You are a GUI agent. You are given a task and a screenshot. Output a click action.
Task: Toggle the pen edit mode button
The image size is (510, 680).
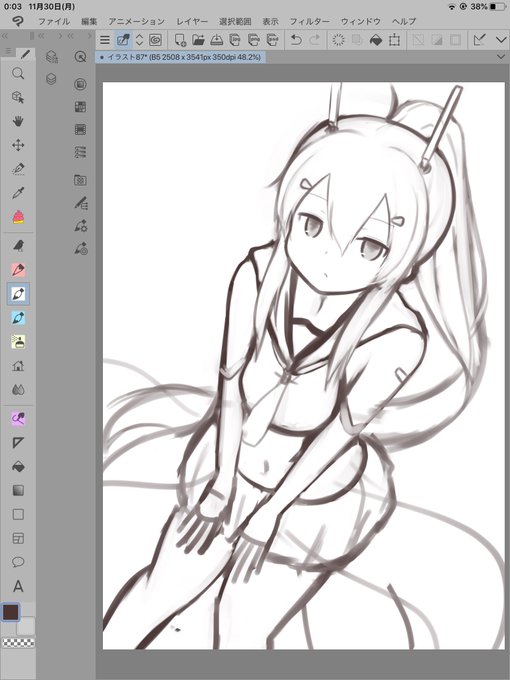(x=123, y=40)
